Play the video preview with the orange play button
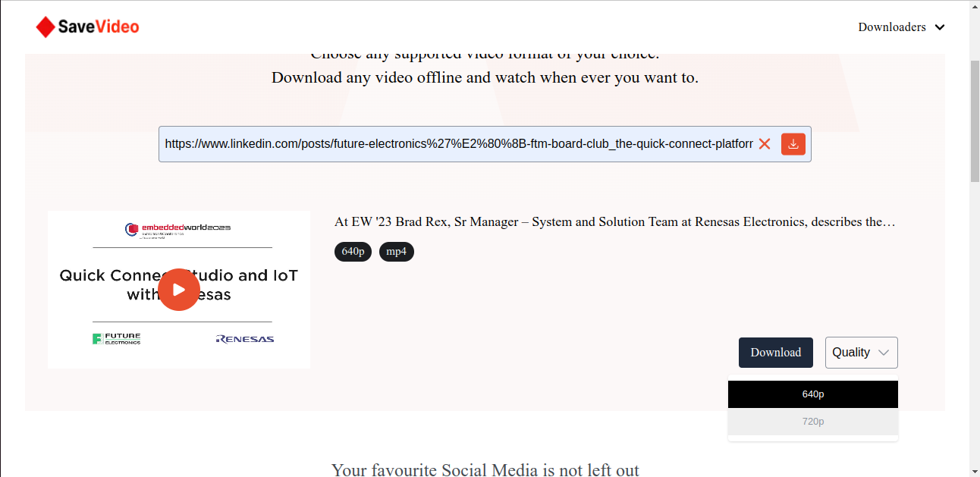980x477 pixels. [179, 290]
